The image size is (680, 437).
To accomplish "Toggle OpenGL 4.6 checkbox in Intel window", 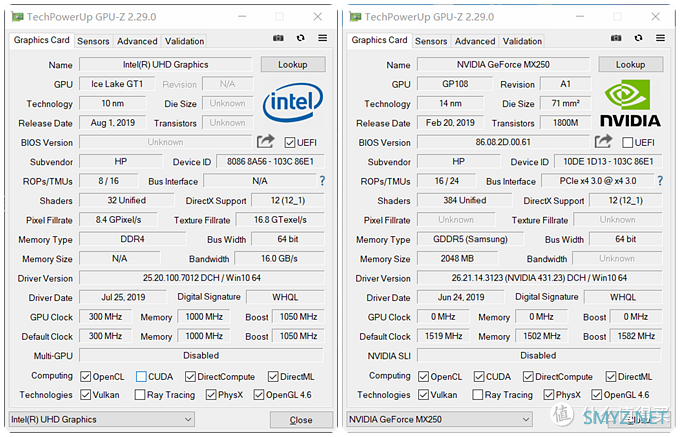I will click(259, 395).
